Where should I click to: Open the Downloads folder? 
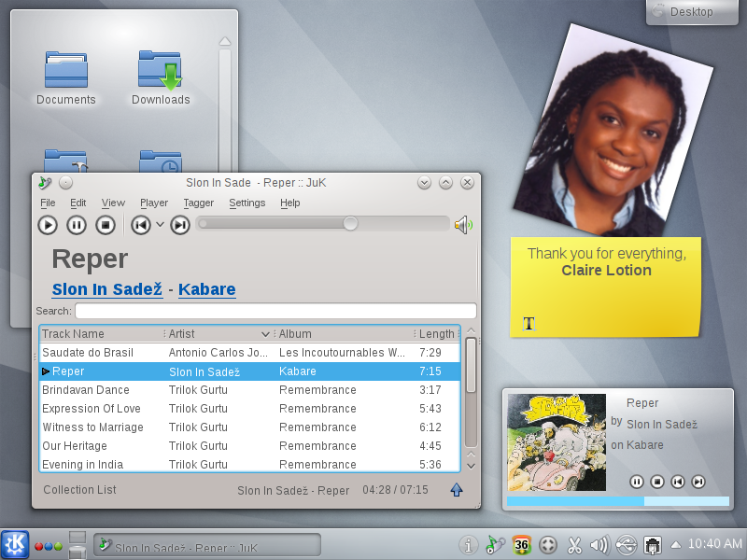coord(161,78)
